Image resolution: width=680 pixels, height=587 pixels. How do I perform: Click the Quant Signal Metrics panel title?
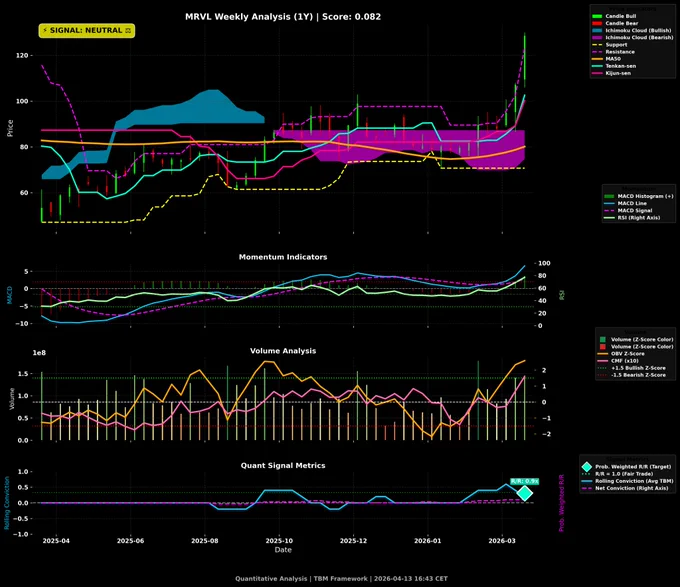283,466
